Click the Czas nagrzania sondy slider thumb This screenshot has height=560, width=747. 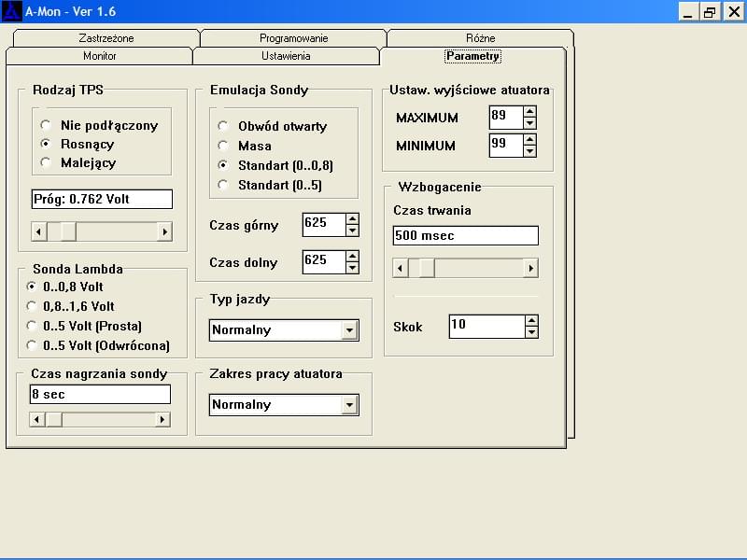[54, 419]
